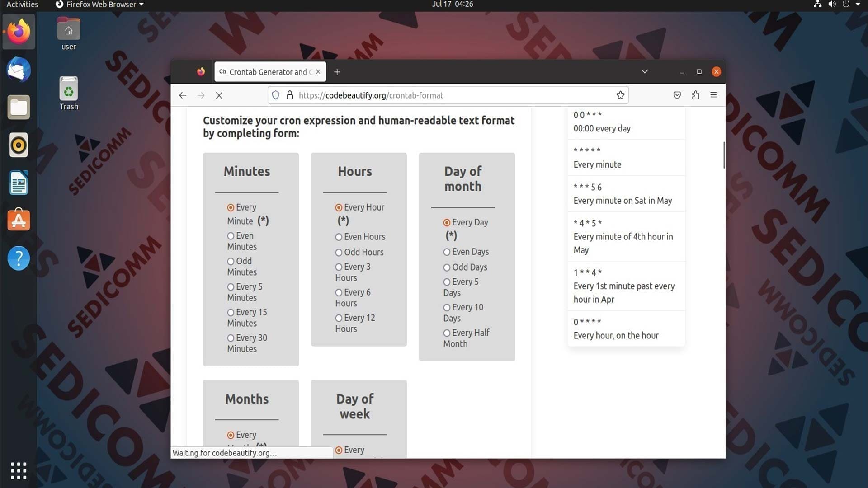Go back to the previous page
This screenshot has width=868, height=488.
click(183, 95)
